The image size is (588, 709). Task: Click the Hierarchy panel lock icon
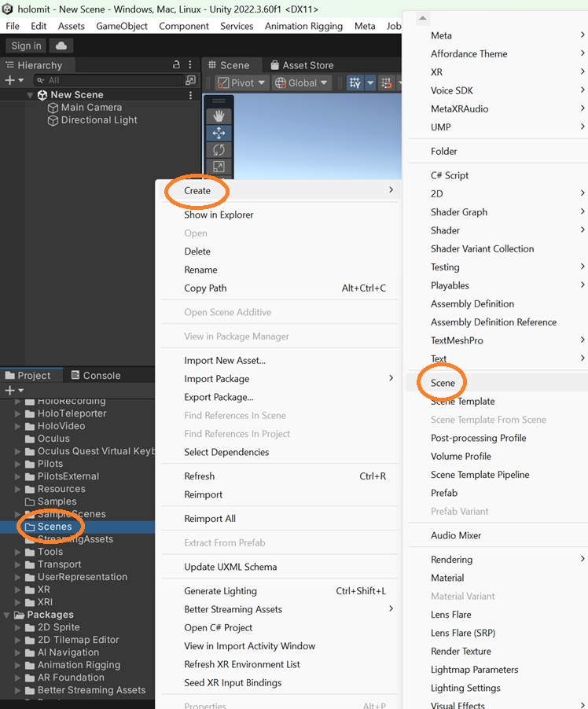point(177,65)
